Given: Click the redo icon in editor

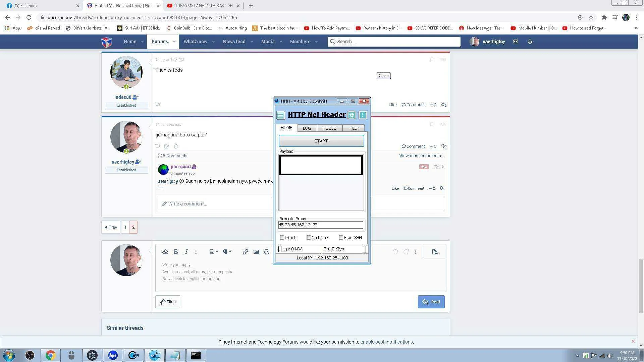Looking at the screenshot, I should (406, 252).
